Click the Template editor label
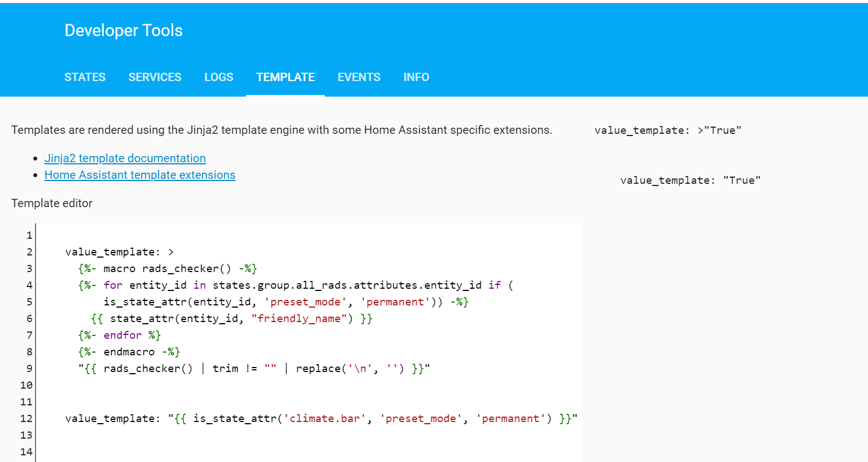Viewport: 868px width, 462px height. tap(52, 203)
